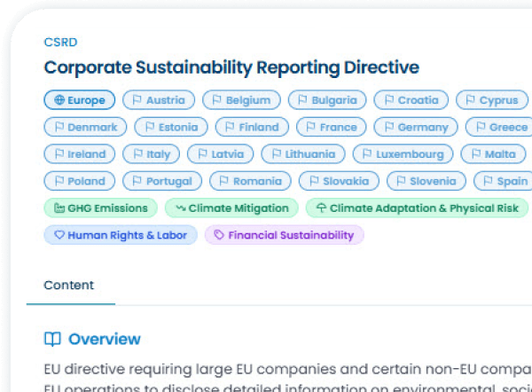Choose the Finland country tag
The height and width of the screenshot is (392, 532).
(x=252, y=127)
